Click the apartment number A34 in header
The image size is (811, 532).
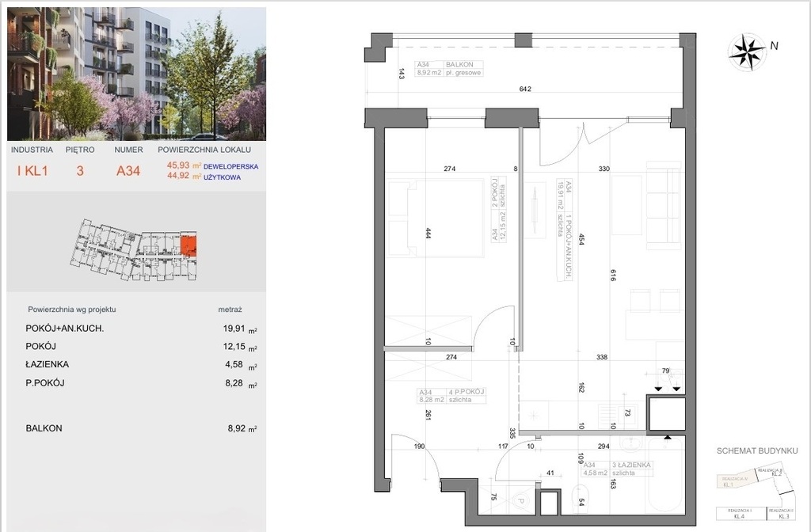[128, 170]
